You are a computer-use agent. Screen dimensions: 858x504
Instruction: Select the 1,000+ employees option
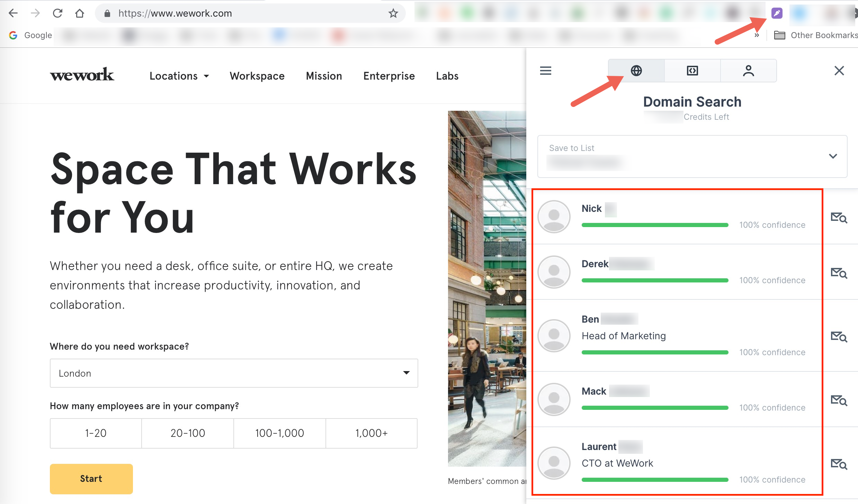click(x=372, y=433)
